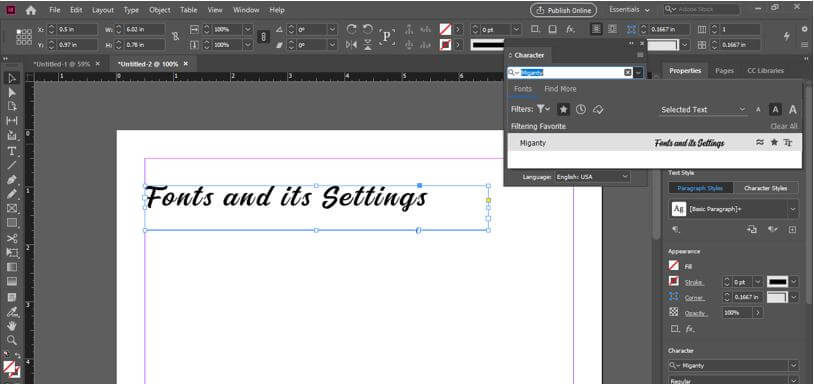The height and width of the screenshot is (384, 814).
Task: Select the Character Styles button
Action: coord(765,188)
